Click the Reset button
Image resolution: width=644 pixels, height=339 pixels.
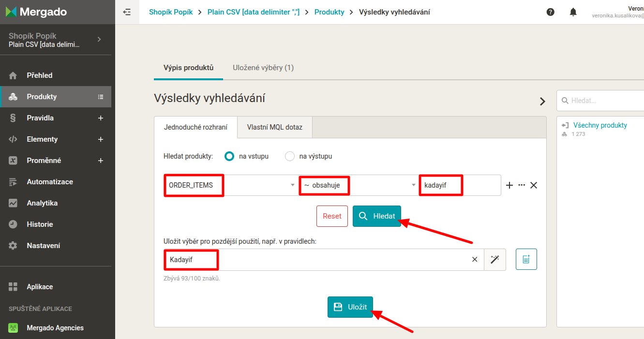click(x=332, y=216)
